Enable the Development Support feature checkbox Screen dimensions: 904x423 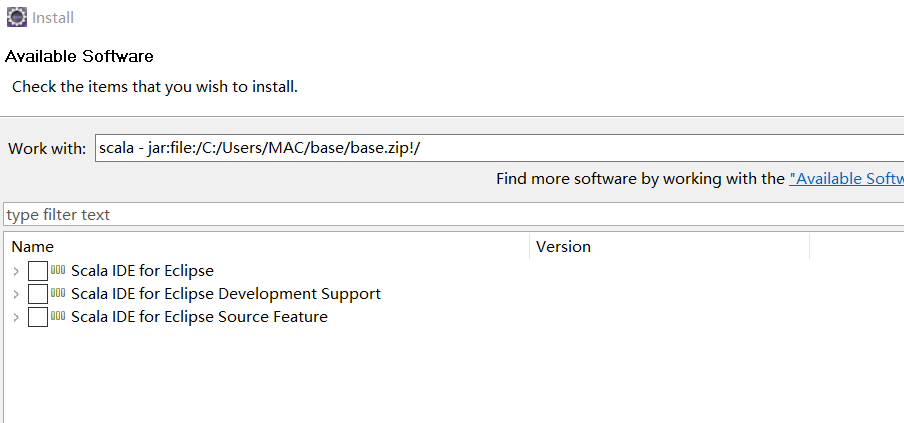(x=38, y=294)
